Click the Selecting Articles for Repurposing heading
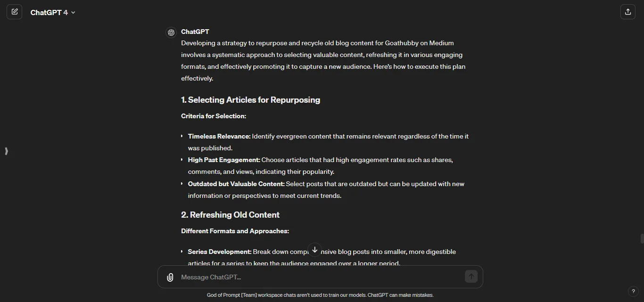 [x=250, y=100]
